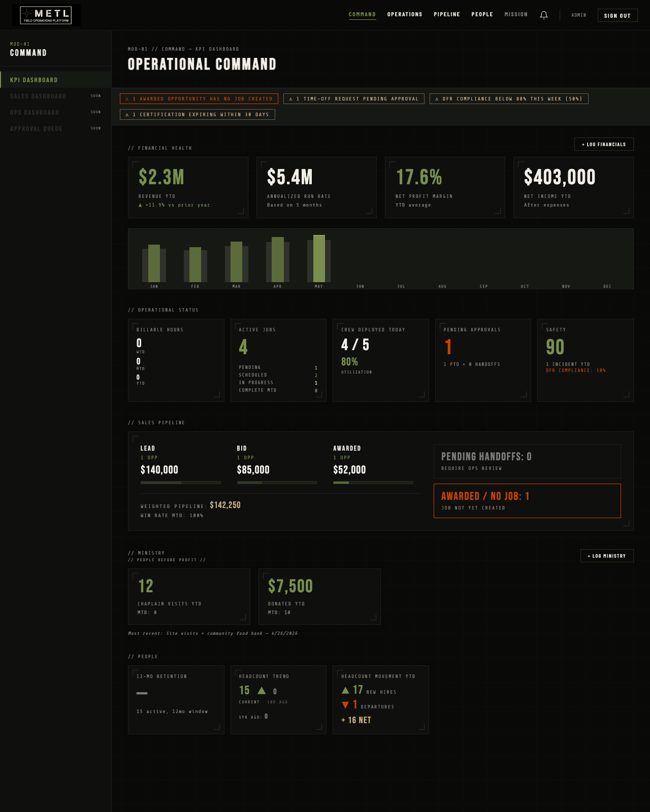Screen dimensions: 650x812
Task: Click the new hires up-arrow icon
Action: 345,690
